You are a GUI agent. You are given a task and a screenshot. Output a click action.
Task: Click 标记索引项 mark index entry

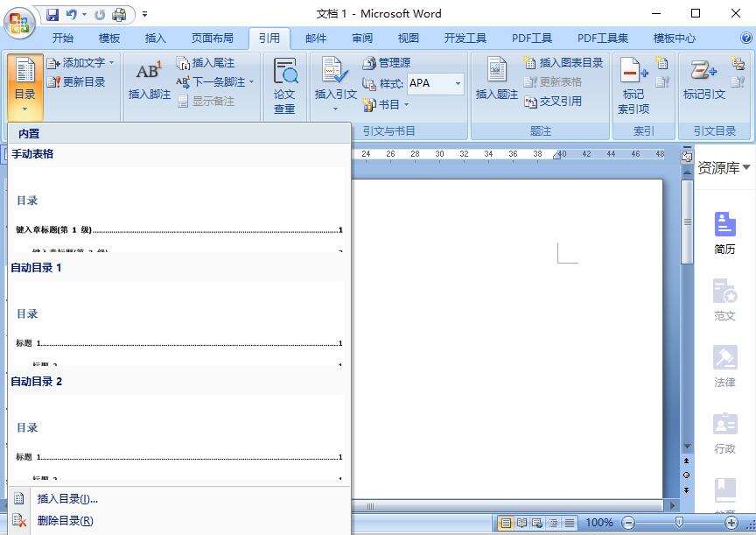[633, 86]
